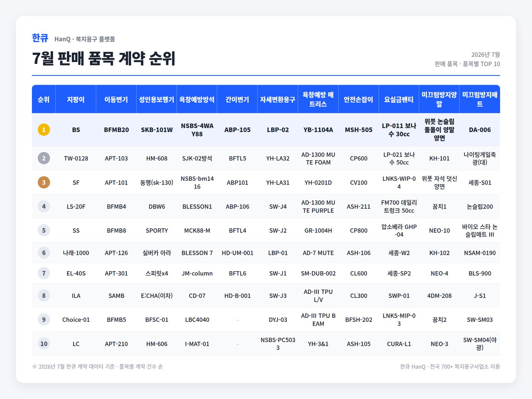Click the 논슬립200 cell

480,207
